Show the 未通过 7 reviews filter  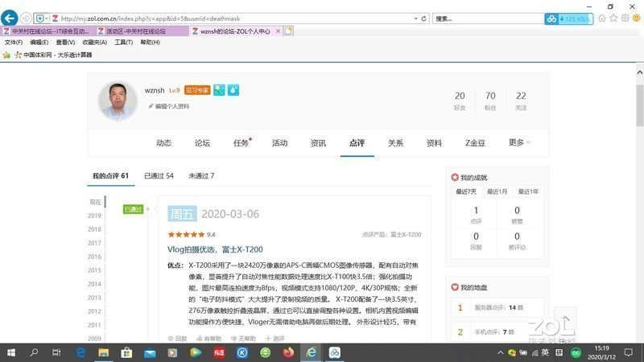pos(201,175)
